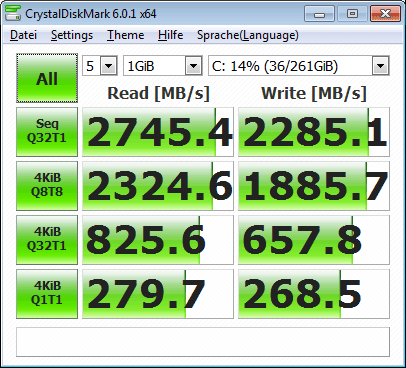Start the 4KiB Q32T1 test
The height and width of the screenshot is (368, 406).
click(x=47, y=240)
